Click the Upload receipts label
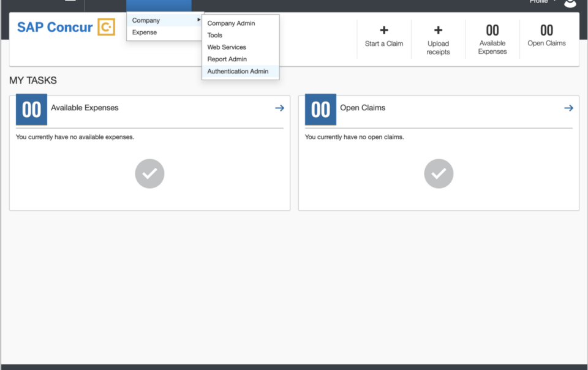588x370 pixels. click(438, 48)
